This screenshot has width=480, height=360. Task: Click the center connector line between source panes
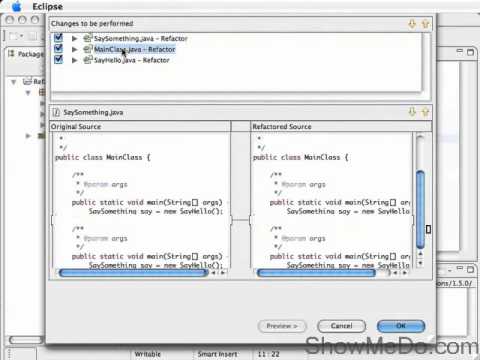point(240,220)
